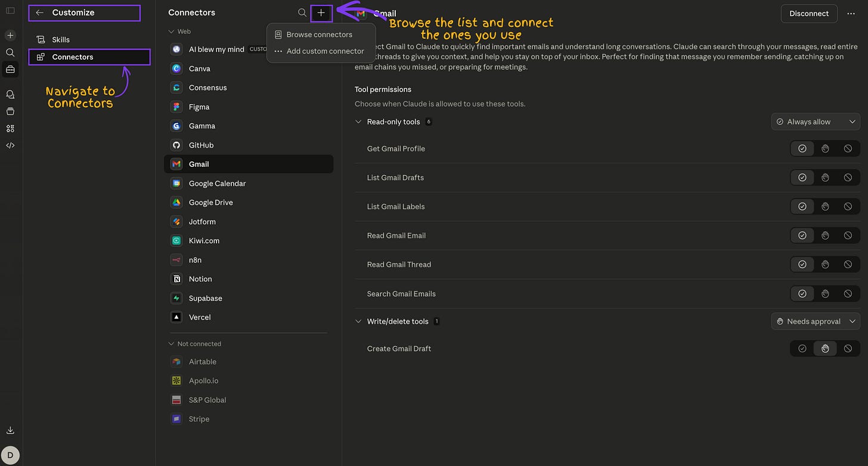Open the Skills section
The image size is (868, 466).
pos(89,39)
